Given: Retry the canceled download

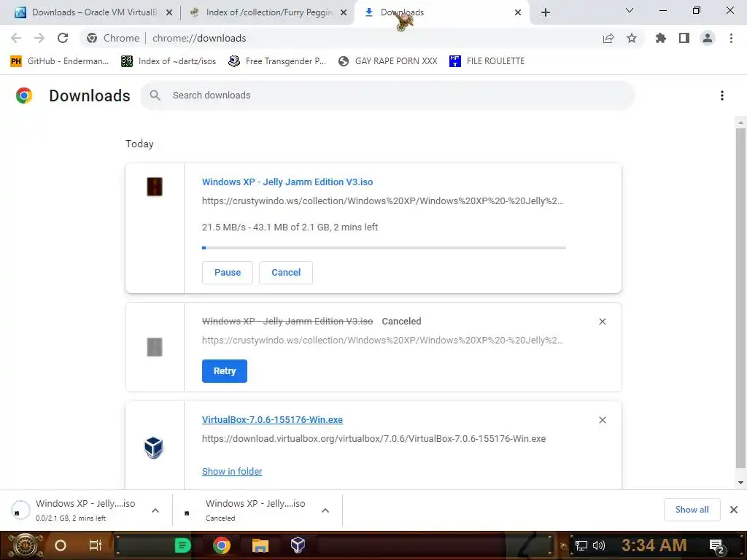Looking at the screenshot, I should [225, 371].
